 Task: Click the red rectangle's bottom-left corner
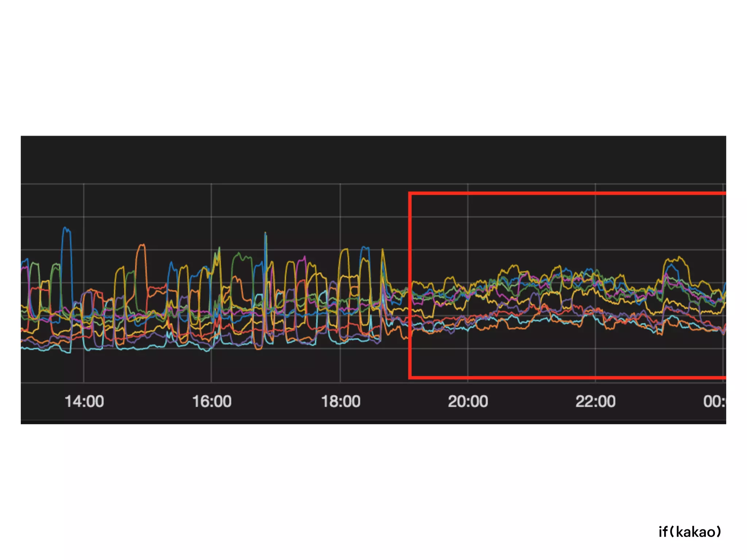coord(410,377)
